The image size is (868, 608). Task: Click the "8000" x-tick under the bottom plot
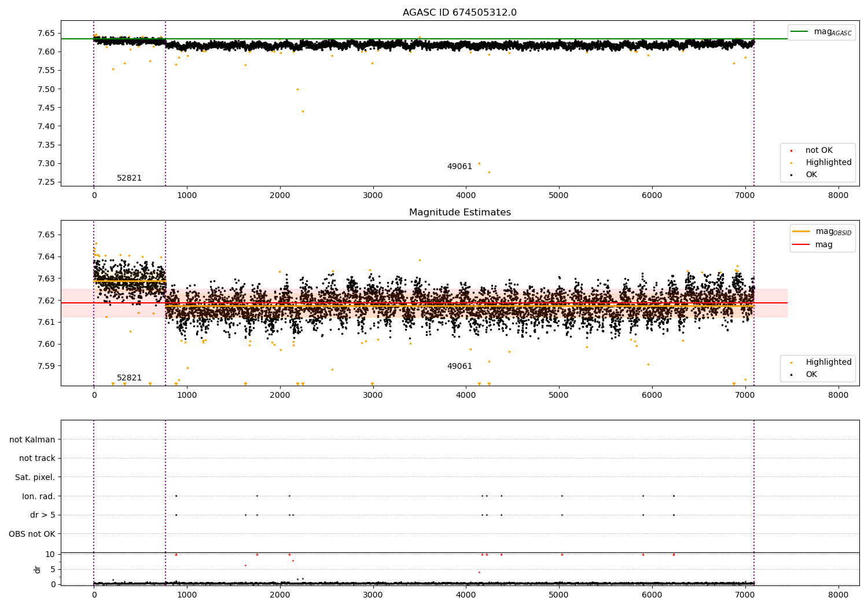838,595
